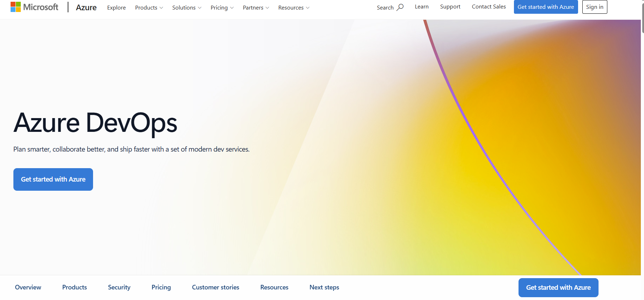Click header Get started with Azure button
Image resolution: width=644 pixels, height=300 pixels.
pos(546,7)
